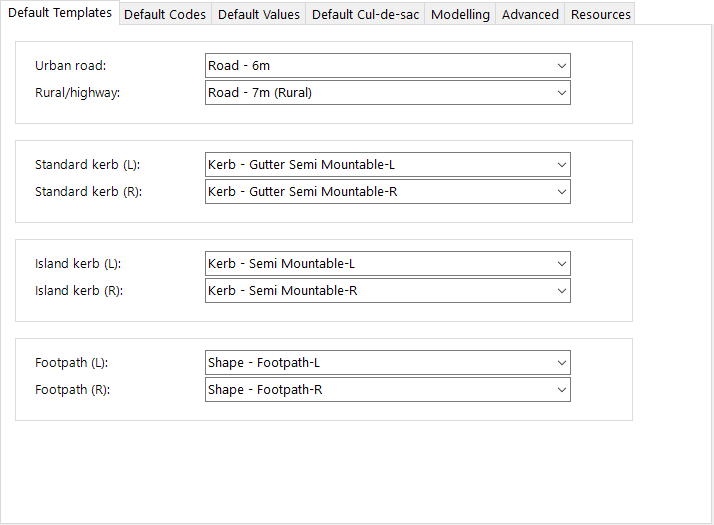714x525 pixels.
Task: Open the Standard kerb (R) dropdown
Action: tap(561, 192)
